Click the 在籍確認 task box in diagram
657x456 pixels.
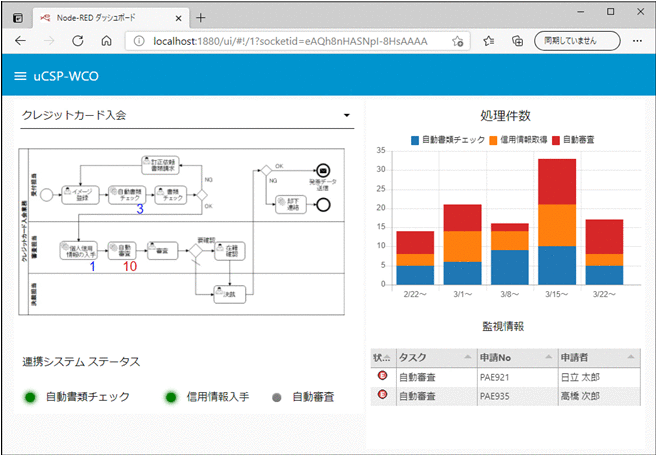(x=230, y=250)
